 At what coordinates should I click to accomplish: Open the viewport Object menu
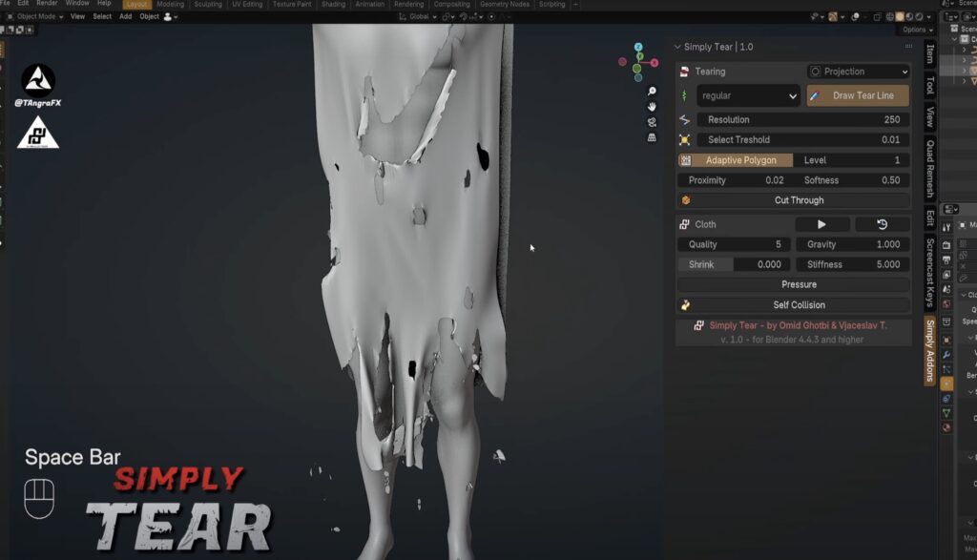click(150, 17)
